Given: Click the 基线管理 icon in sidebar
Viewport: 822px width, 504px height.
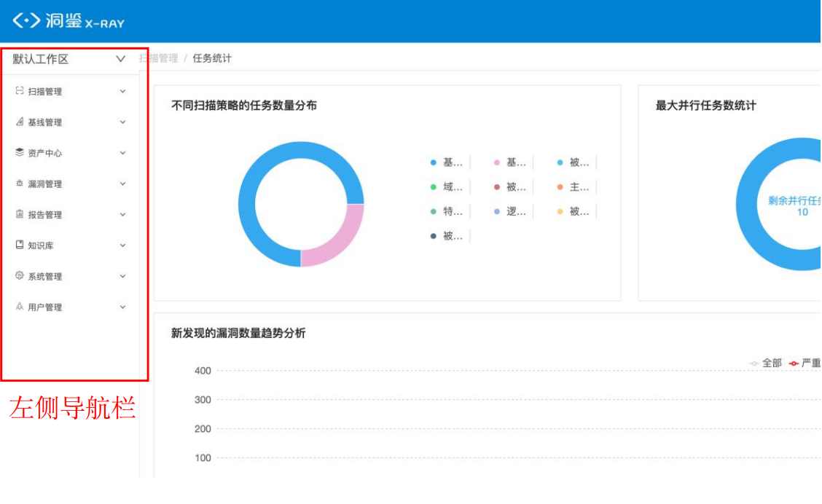Looking at the screenshot, I should click(20, 122).
